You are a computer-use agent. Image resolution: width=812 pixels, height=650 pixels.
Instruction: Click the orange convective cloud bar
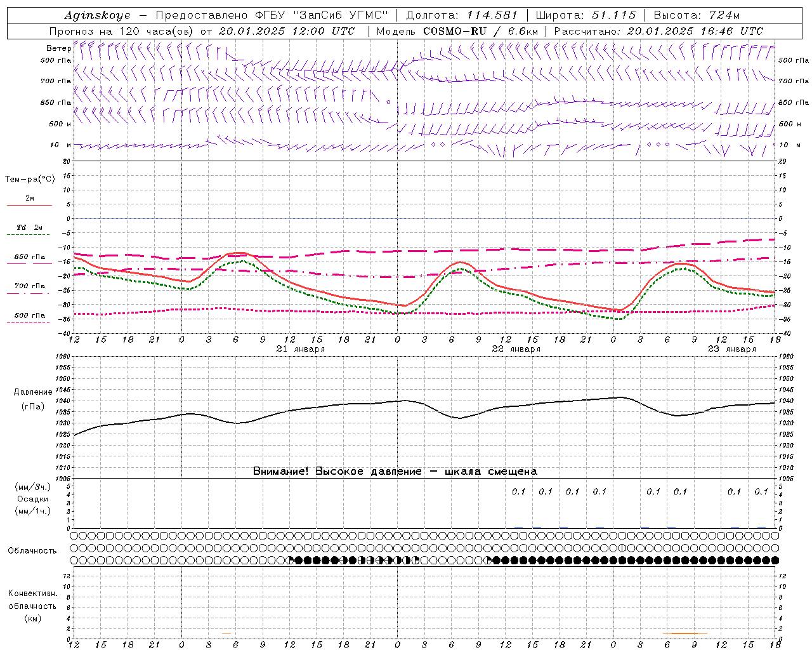pos(685,633)
